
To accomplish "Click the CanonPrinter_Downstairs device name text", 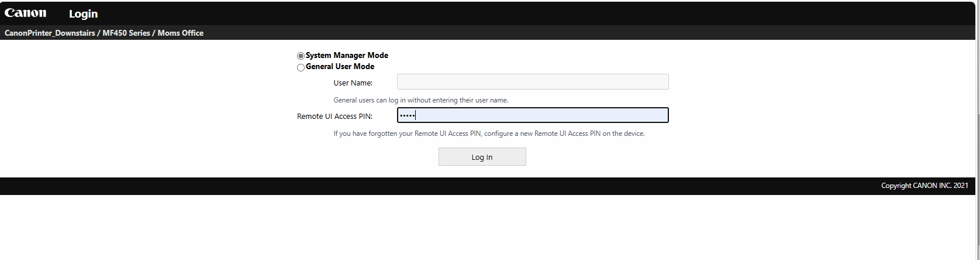I will [50, 33].
